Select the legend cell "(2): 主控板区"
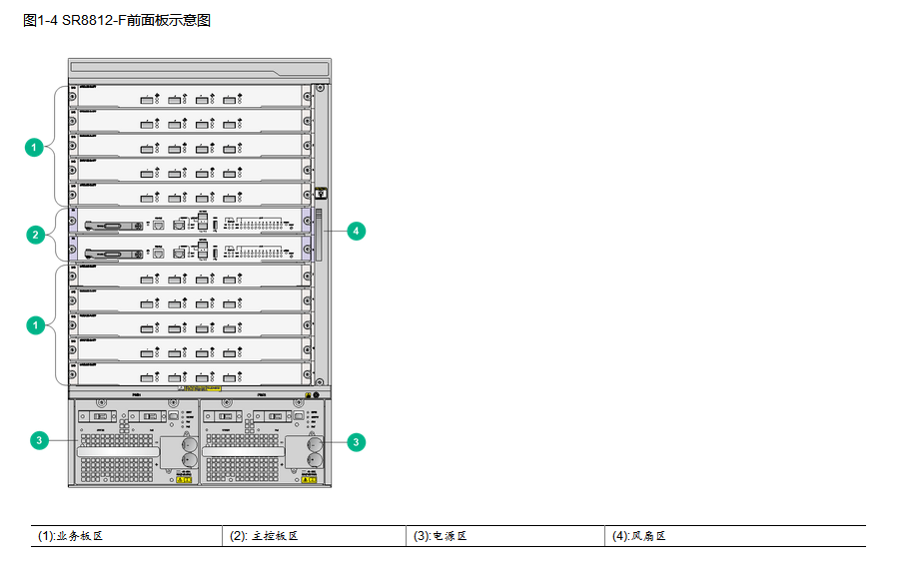 coord(314,536)
